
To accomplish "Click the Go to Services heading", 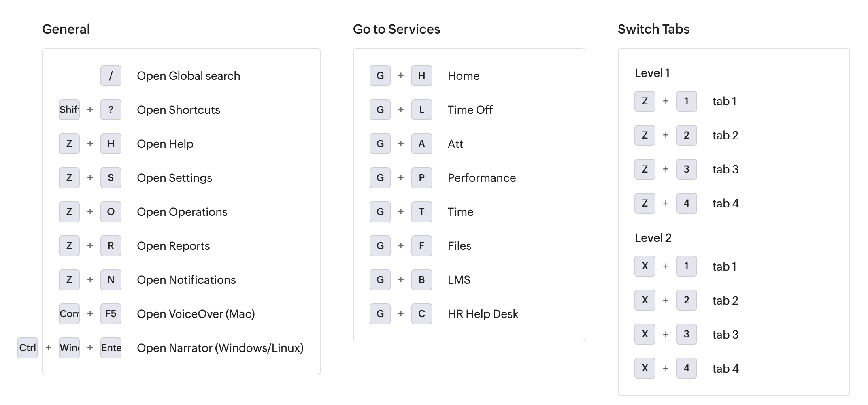I will click(x=396, y=29).
